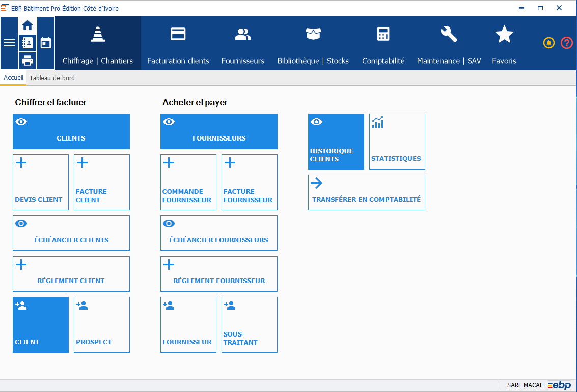The image size is (577, 392).
Task: Open the hamburger menu
Action: tap(9, 43)
